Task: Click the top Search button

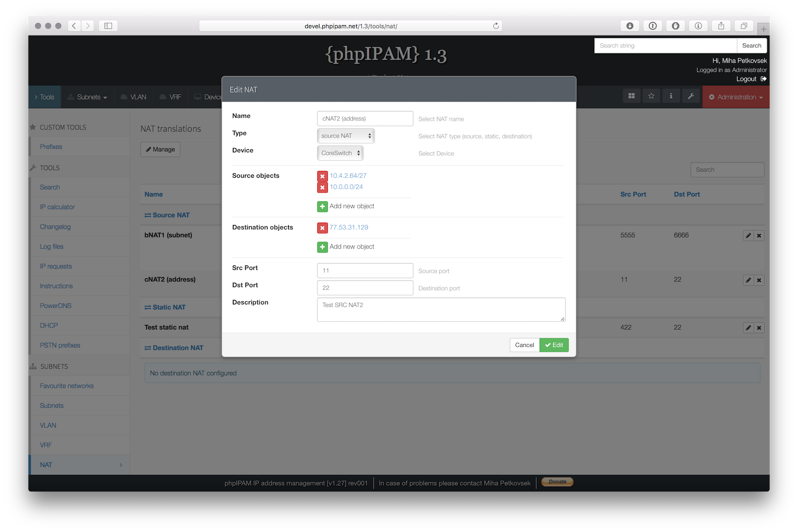Action: (752, 45)
